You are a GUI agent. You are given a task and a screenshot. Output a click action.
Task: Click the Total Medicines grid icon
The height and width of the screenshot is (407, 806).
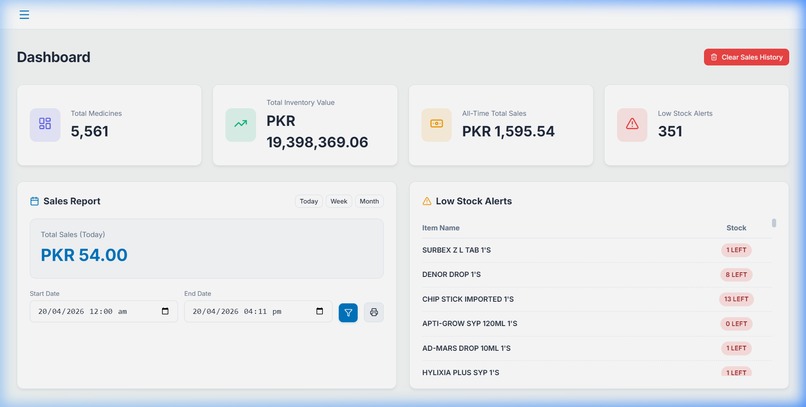coord(45,124)
